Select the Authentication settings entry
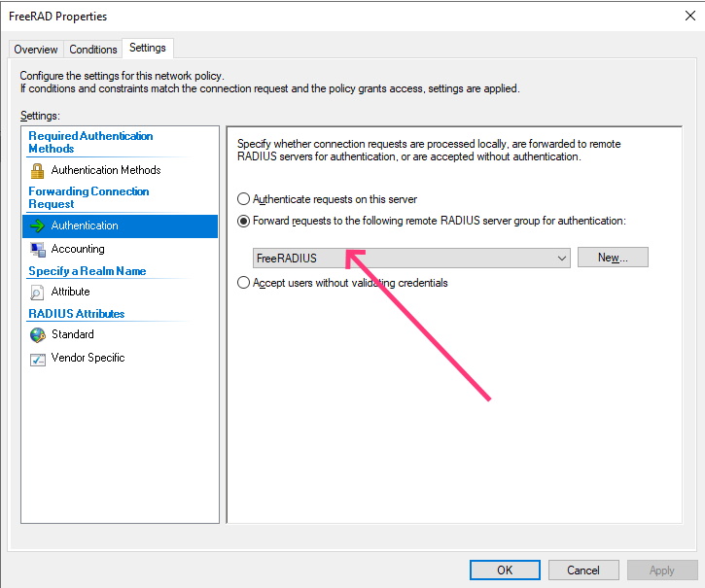The width and height of the screenshot is (705, 588). (120, 226)
